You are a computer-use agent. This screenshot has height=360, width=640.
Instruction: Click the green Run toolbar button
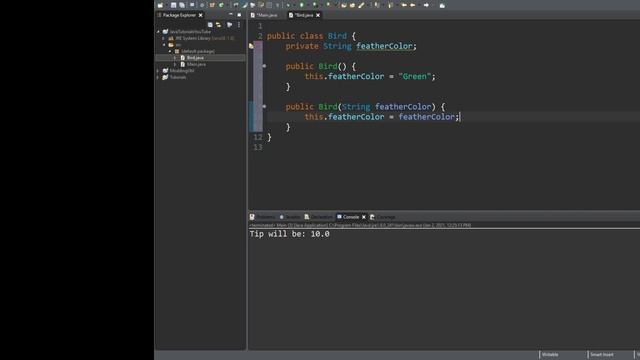click(302, 5)
